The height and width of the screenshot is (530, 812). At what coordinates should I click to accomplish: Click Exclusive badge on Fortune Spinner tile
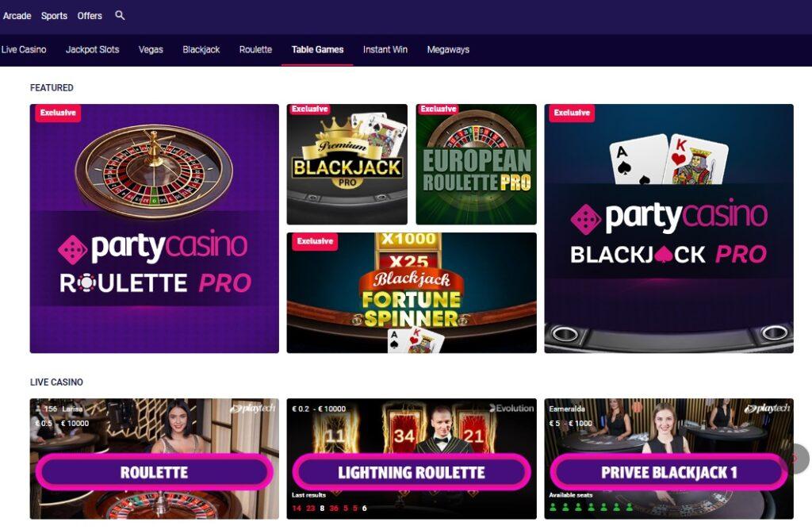315,241
